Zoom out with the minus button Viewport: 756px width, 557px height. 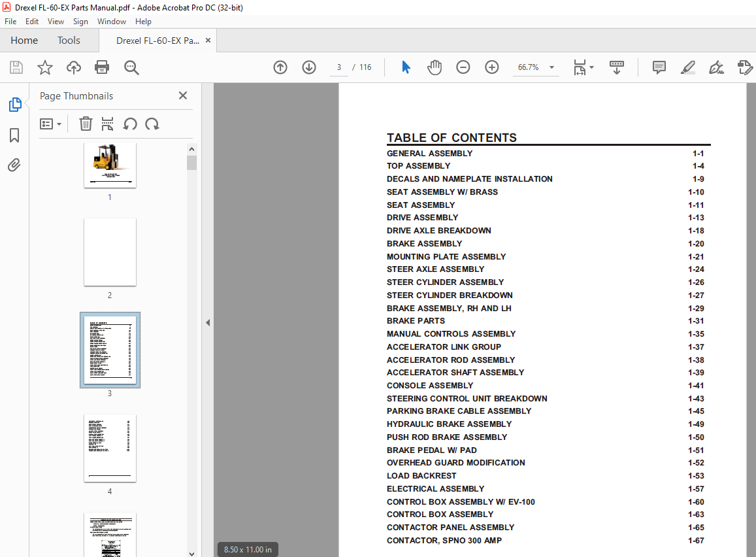coord(463,67)
